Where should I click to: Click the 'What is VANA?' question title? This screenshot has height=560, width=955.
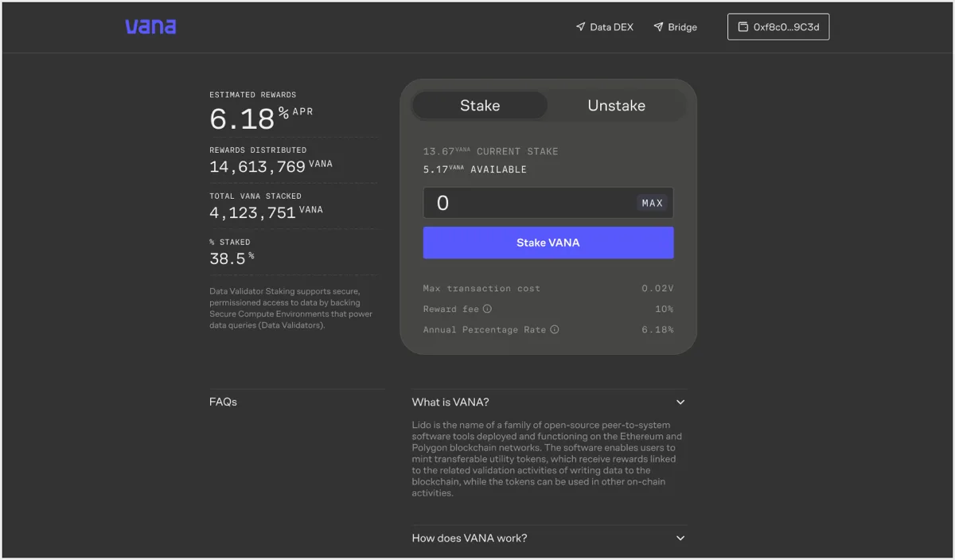click(450, 402)
